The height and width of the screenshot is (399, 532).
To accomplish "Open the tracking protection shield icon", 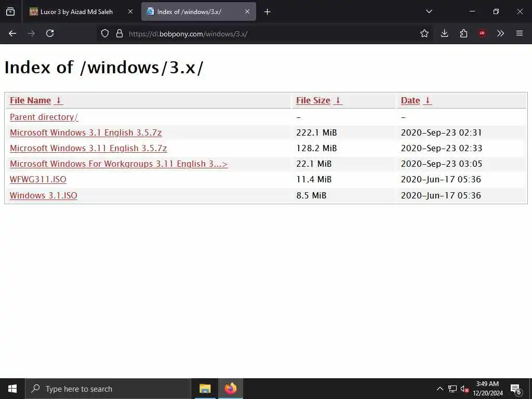I will [105, 33].
